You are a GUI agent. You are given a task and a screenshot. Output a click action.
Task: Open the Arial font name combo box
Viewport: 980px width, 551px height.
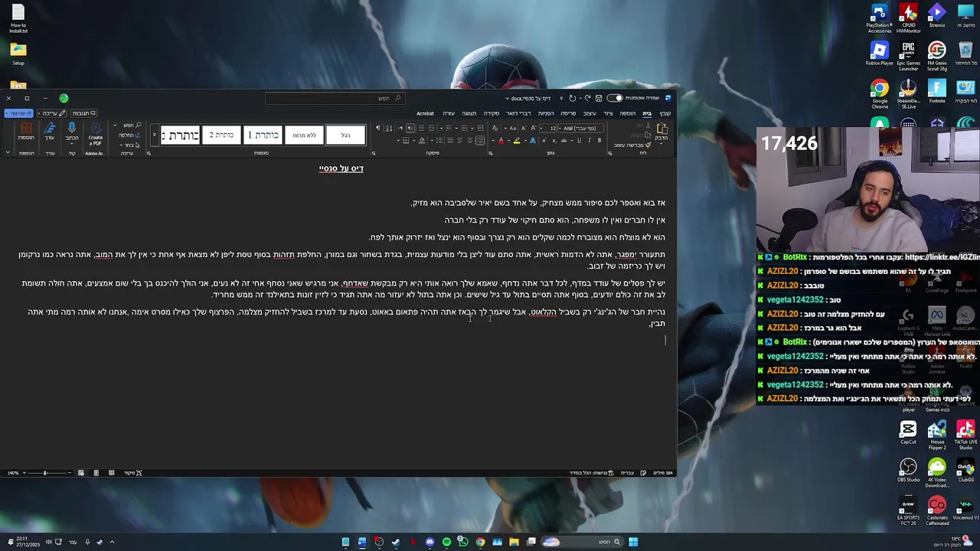tap(580, 128)
